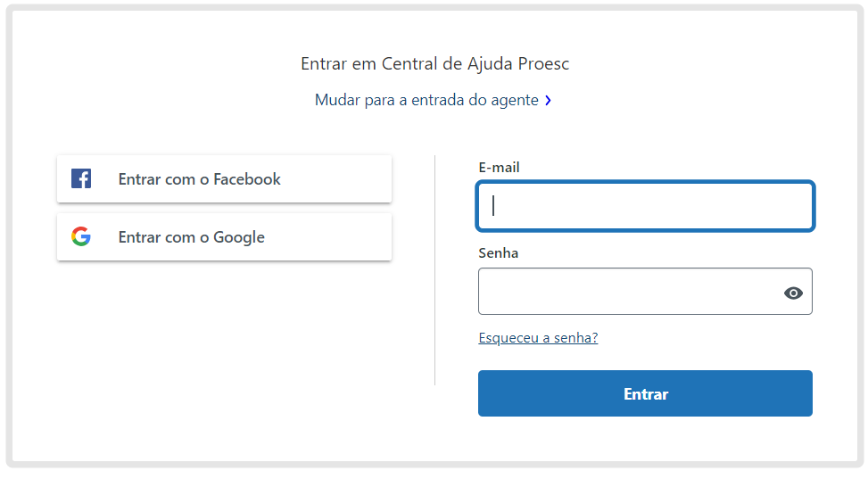868x479 pixels.
Task: Click the blinking text cursor in E-mail box
Action: [493, 206]
